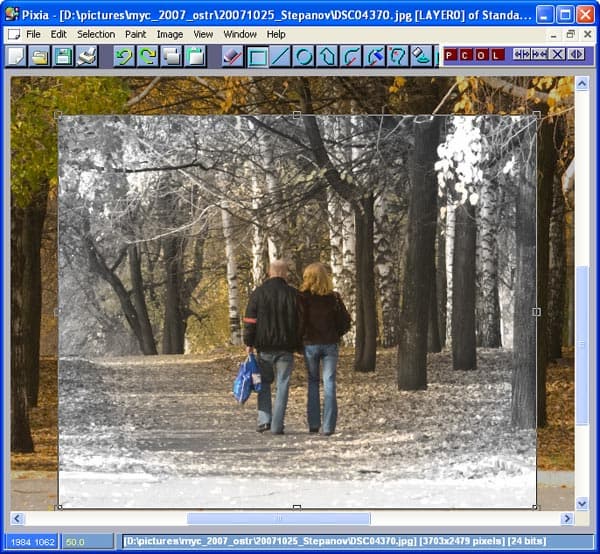Select the freehand curve with blue fill tool
This screenshot has width=600, height=554.
(x=375, y=57)
